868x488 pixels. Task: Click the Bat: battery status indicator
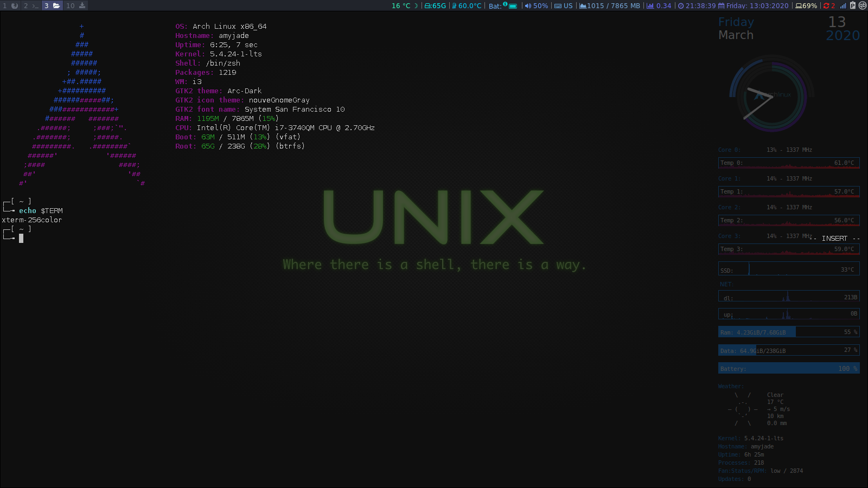pos(503,6)
